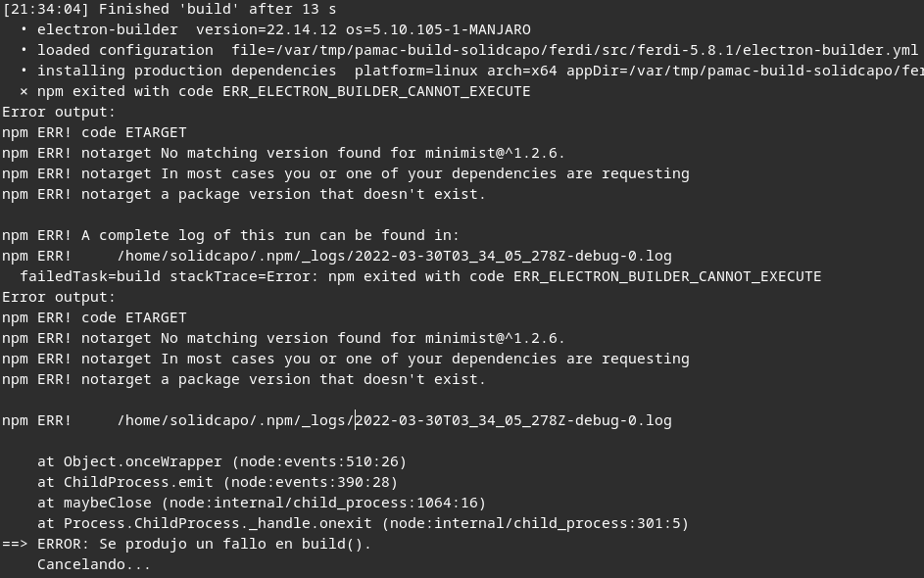924x578 pixels.
Task: Click the maybeClose stack frame
Action: [108, 503]
